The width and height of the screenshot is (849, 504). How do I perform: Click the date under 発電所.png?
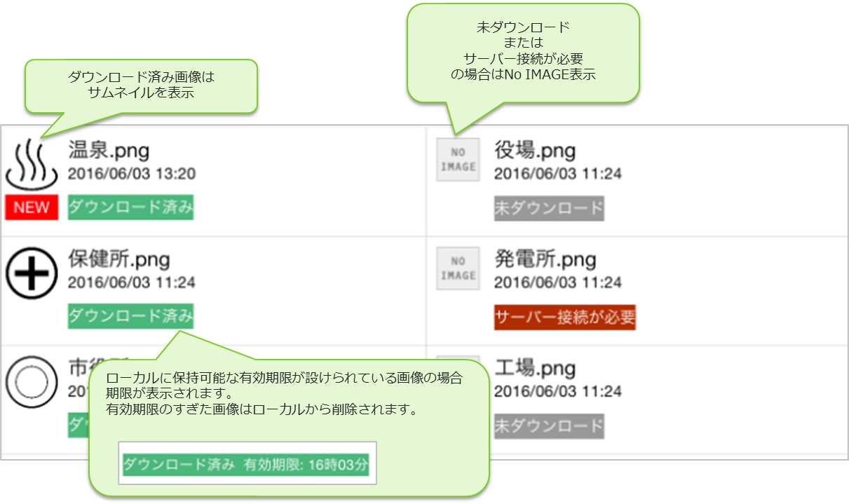pos(558,282)
